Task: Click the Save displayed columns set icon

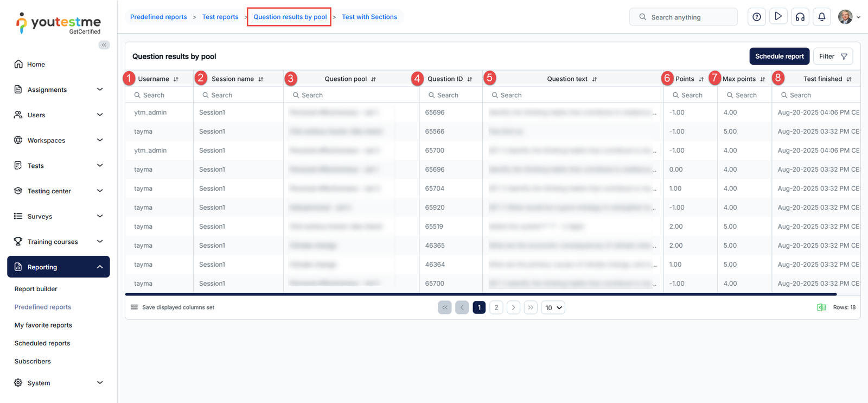Action: pos(134,307)
